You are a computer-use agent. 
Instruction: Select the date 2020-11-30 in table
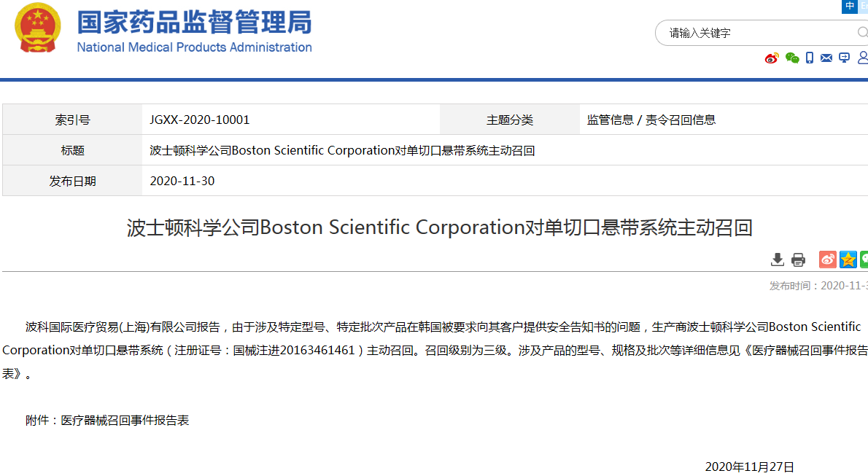click(182, 181)
